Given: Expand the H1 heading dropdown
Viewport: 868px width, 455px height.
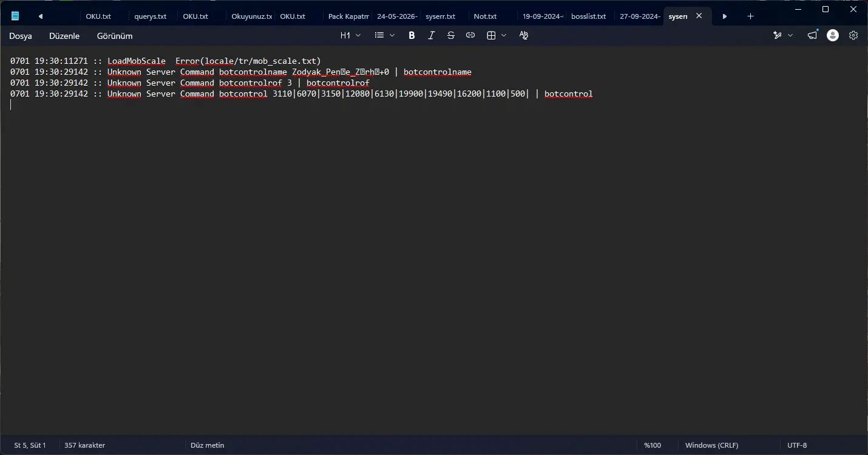Looking at the screenshot, I should pyautogui.click(x=350, y=36).
